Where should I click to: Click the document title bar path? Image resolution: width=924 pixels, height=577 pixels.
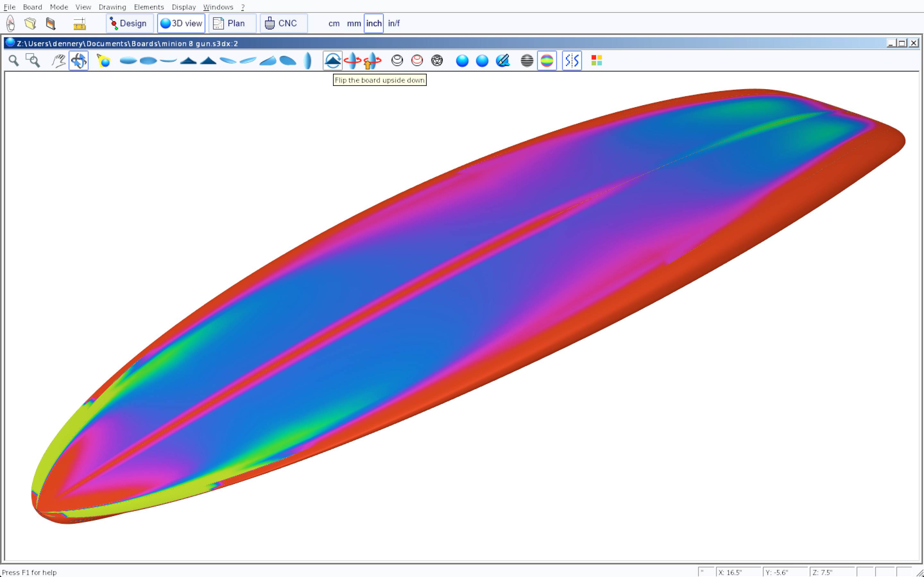coord(127,44)
